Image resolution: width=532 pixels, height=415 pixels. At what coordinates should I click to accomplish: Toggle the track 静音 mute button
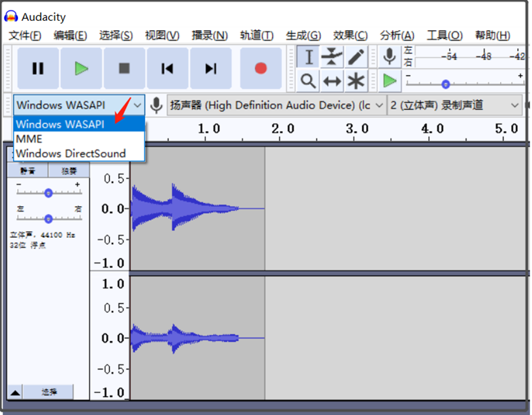28,170
